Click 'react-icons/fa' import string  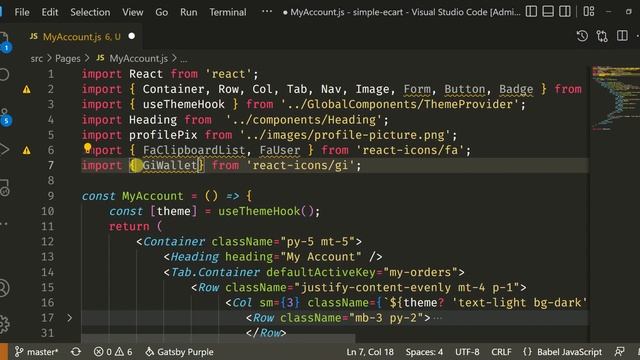(410, 150)
